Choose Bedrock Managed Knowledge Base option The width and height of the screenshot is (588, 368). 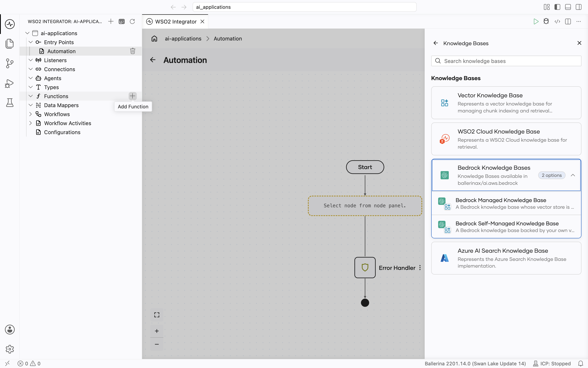506,203
